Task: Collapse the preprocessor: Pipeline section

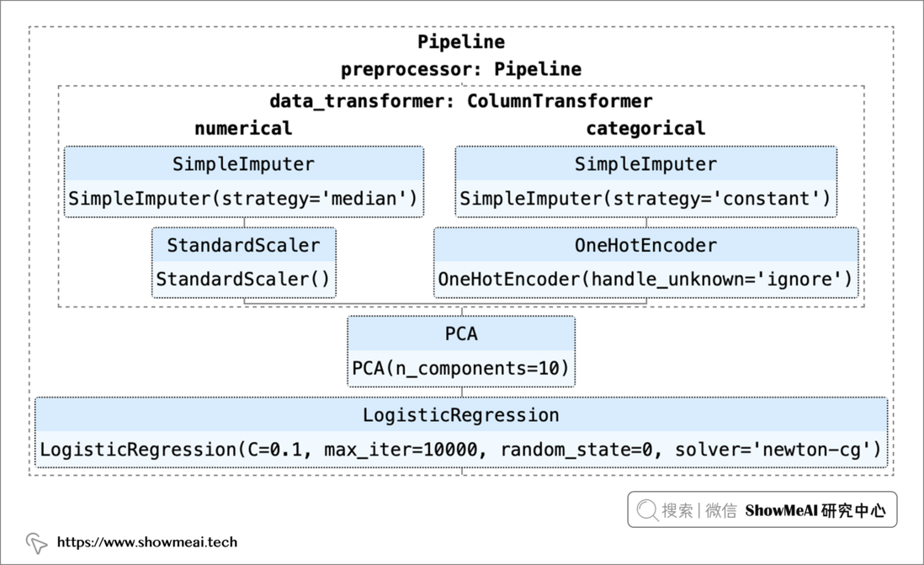Action: point(461,69)
